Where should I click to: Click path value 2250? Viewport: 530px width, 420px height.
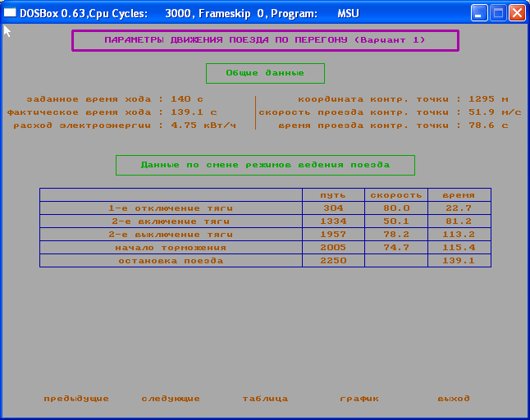coord(333,261)
